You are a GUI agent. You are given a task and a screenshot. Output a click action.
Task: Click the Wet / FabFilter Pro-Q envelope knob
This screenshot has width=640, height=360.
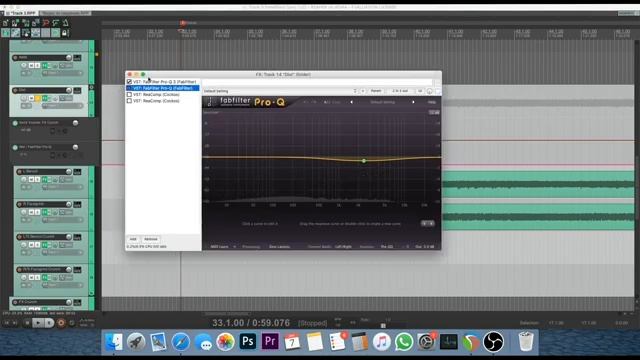coord(75,147)
